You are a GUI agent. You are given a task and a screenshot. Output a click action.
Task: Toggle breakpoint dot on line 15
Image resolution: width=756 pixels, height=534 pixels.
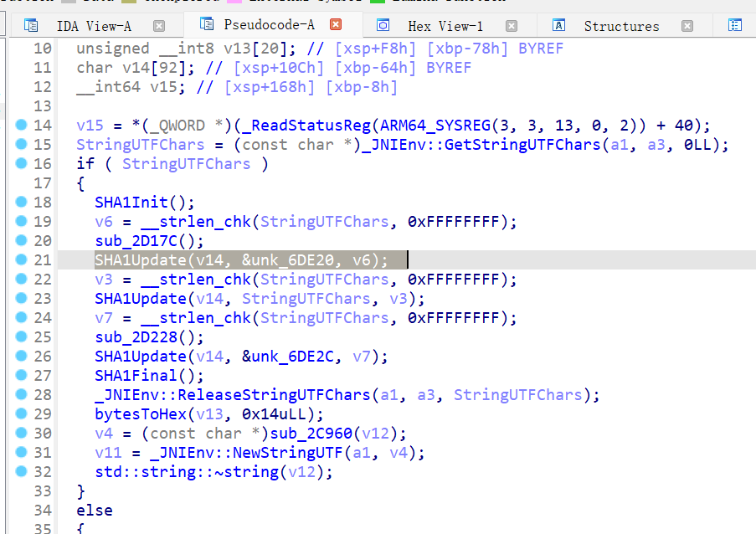21,144
